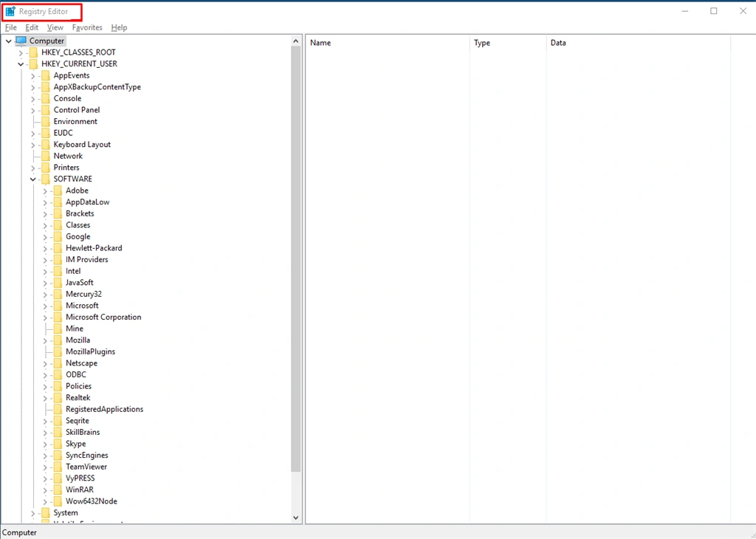Image resolution: width=756 pixels, height=539 pixels.
Task: Select the SyncEngines key
Action: point(87,456)
